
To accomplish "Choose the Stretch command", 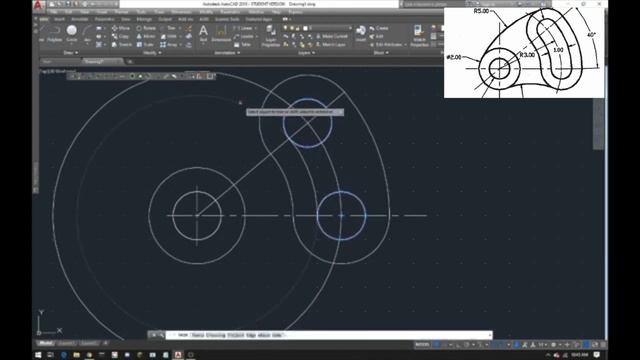I will (121, 44).
